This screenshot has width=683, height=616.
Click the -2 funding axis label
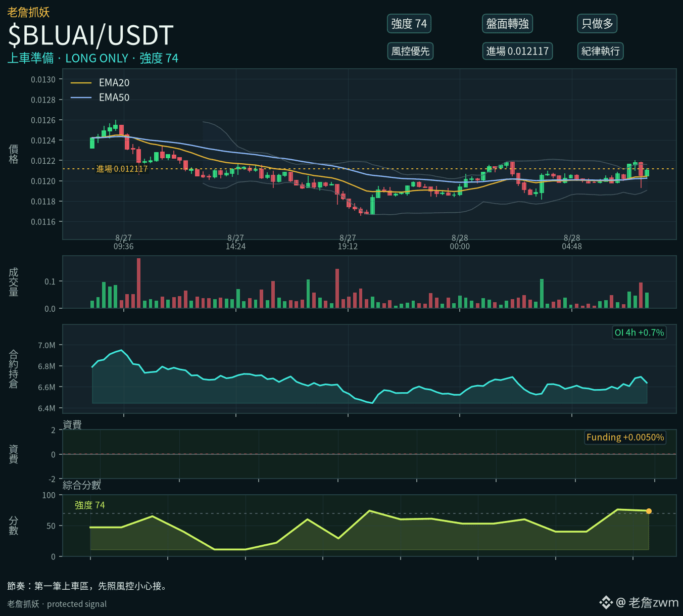[x=52, y=479]
